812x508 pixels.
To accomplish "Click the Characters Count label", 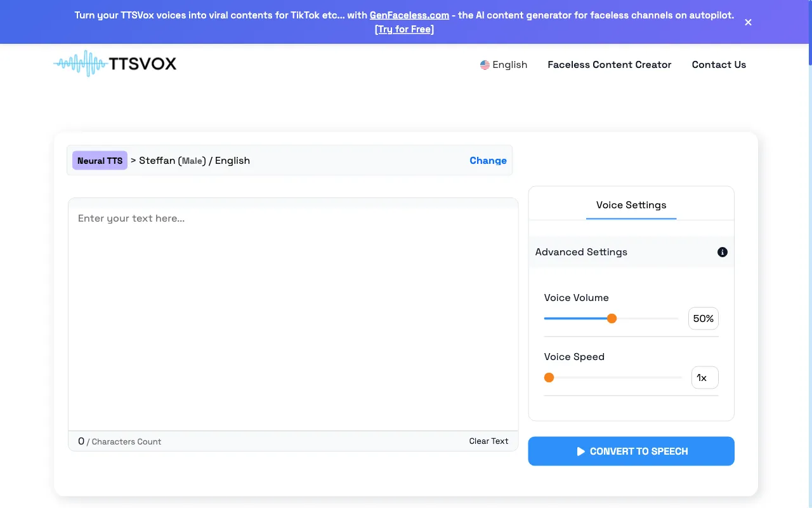I will point(126,441).
